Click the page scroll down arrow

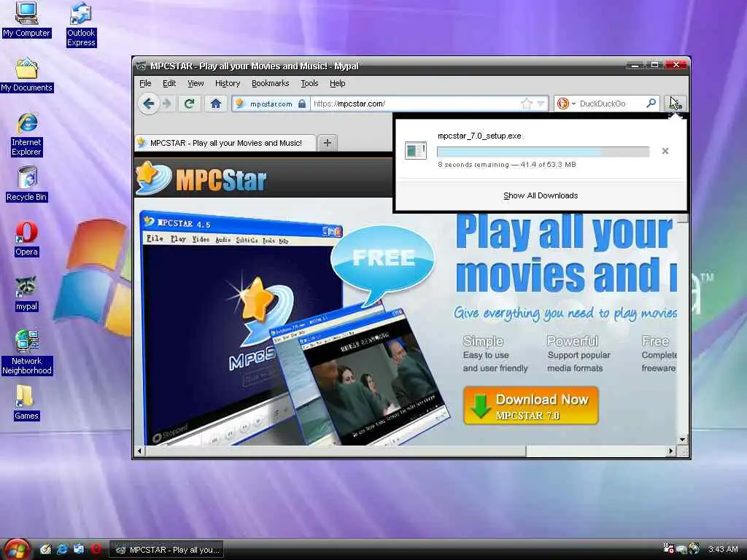pyautogui.click(x=682, y=440)
